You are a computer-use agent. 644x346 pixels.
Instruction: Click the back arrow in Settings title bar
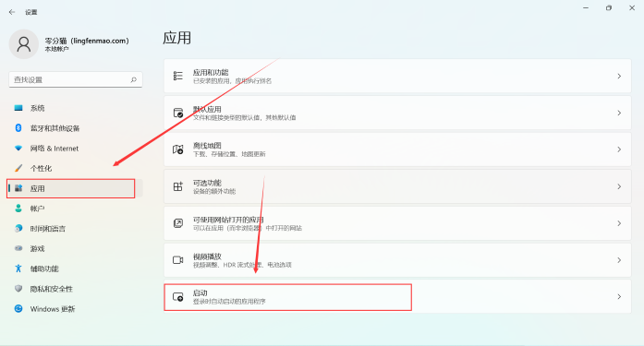[12, 12]
